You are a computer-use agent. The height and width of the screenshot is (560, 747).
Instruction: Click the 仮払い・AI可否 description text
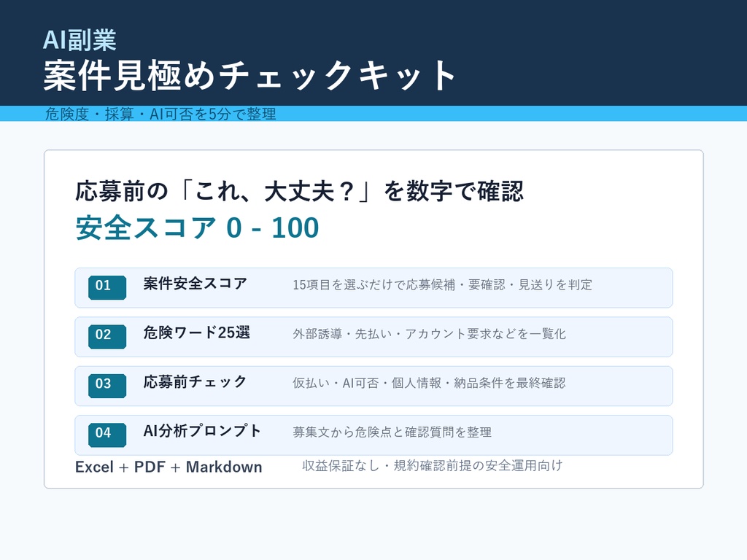tap(429, 383)
